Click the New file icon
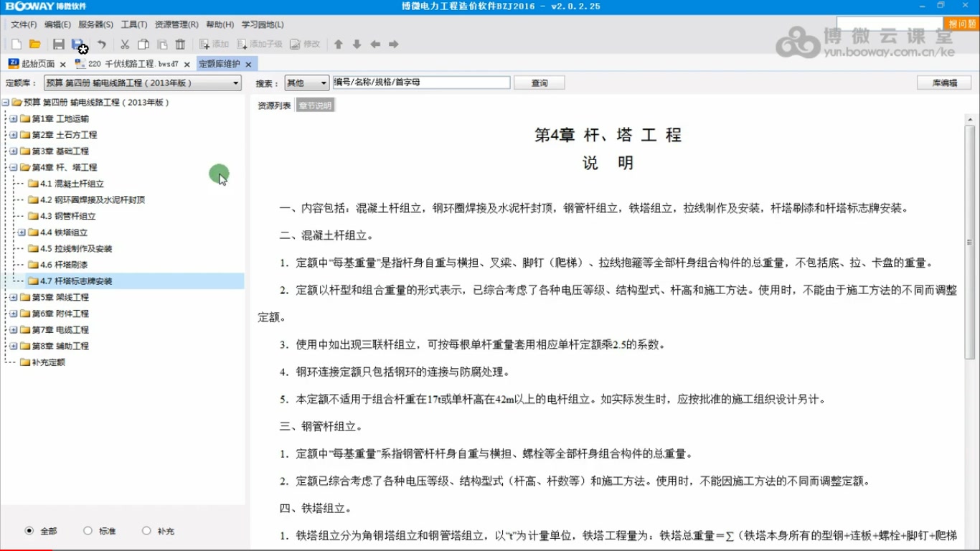Screen dimensions: 980x551 click(17, 44)
